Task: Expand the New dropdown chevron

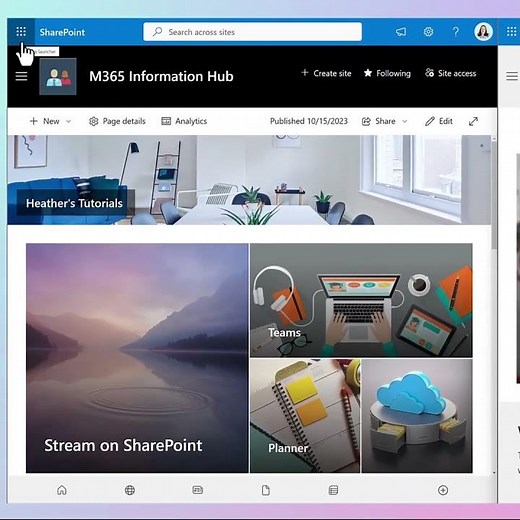Action: click(x=68, y=121)
